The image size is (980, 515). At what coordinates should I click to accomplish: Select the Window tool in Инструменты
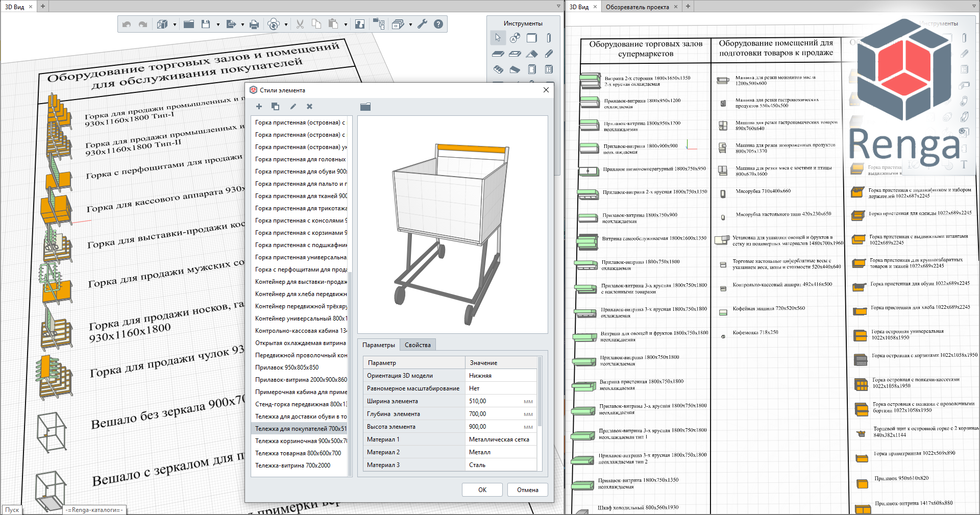pos(549,69)
